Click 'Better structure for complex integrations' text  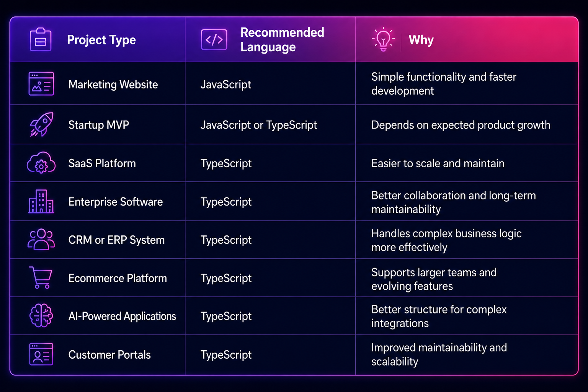pos(439,317)
